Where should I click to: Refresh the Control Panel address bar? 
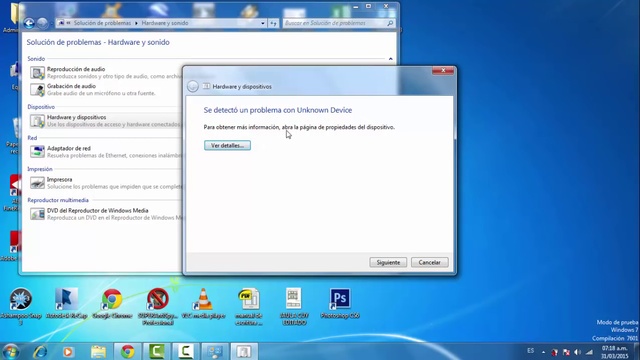click(x=273, y=23)
